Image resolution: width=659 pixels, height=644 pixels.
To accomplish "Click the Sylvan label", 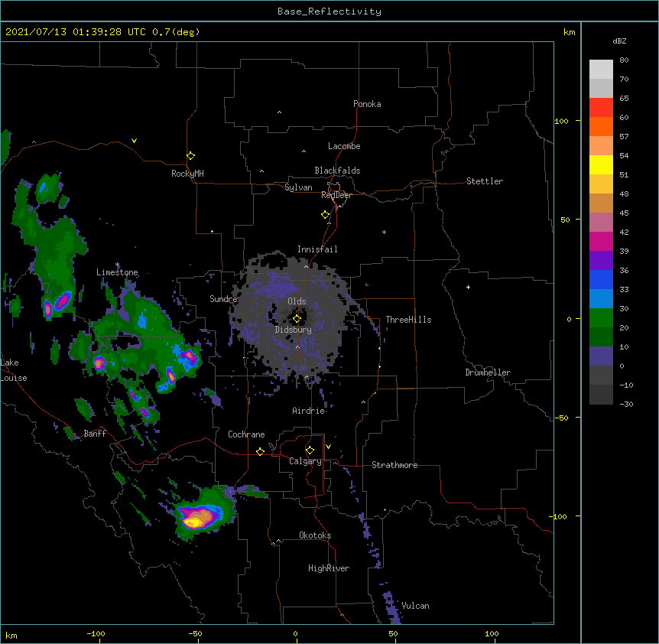I will point(298,187).
